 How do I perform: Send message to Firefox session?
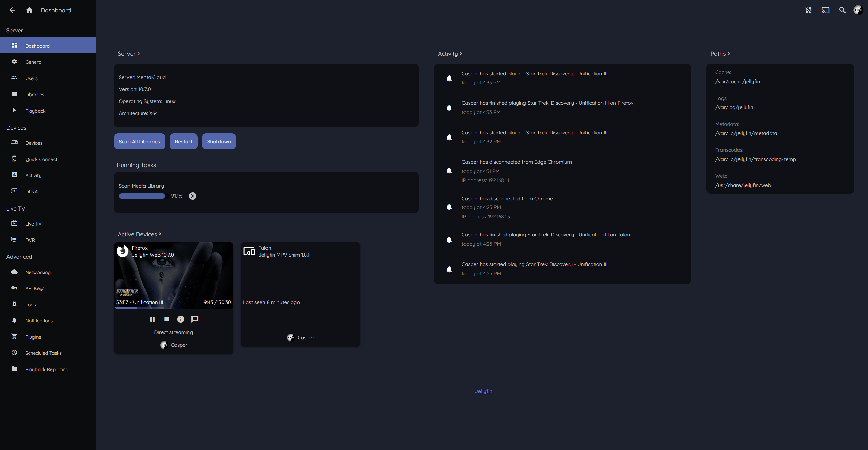coord(195,319)
